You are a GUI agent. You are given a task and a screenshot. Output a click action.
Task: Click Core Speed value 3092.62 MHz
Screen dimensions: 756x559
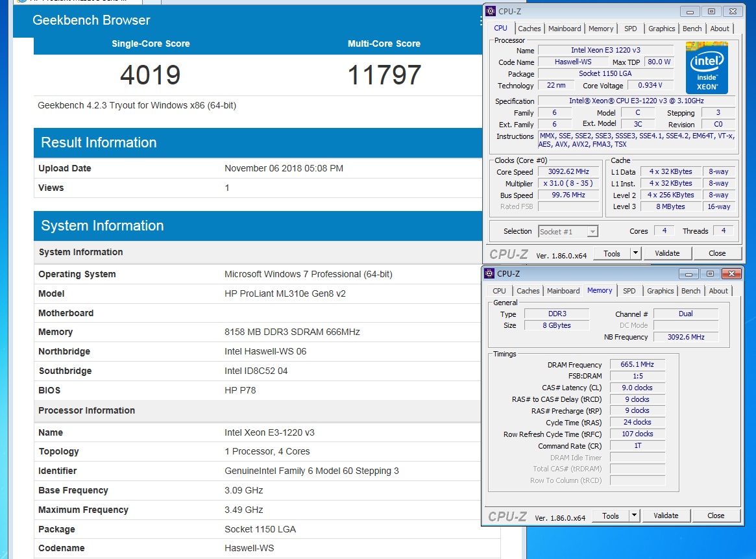click(568, 171)
